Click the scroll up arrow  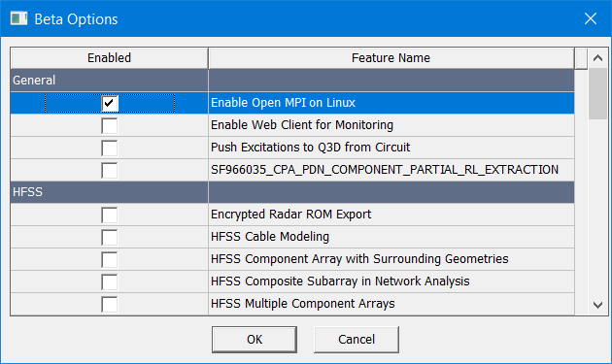(x=597, y=58)
